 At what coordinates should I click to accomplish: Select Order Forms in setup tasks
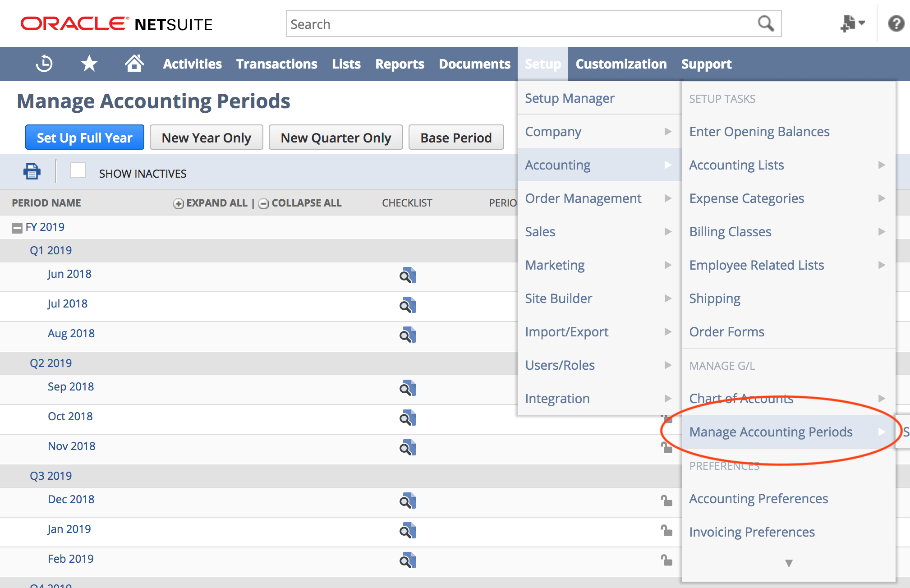click(727, 331)
